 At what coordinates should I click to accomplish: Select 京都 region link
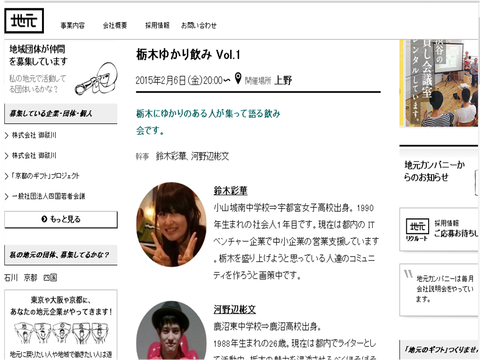(x=30, y=277)
